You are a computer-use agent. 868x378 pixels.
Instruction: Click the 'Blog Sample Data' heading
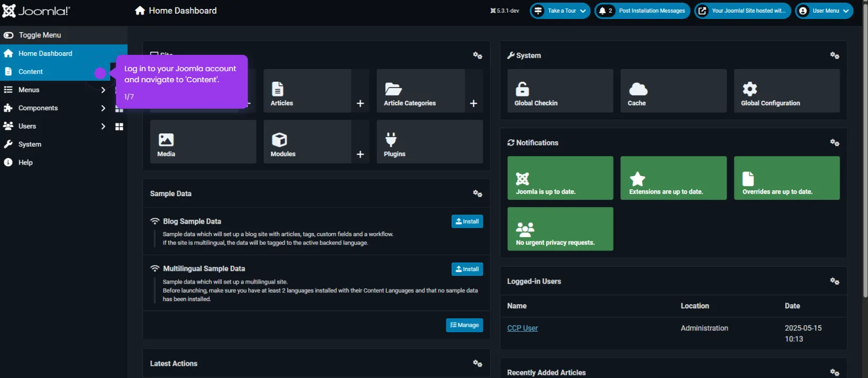[192, 221]
